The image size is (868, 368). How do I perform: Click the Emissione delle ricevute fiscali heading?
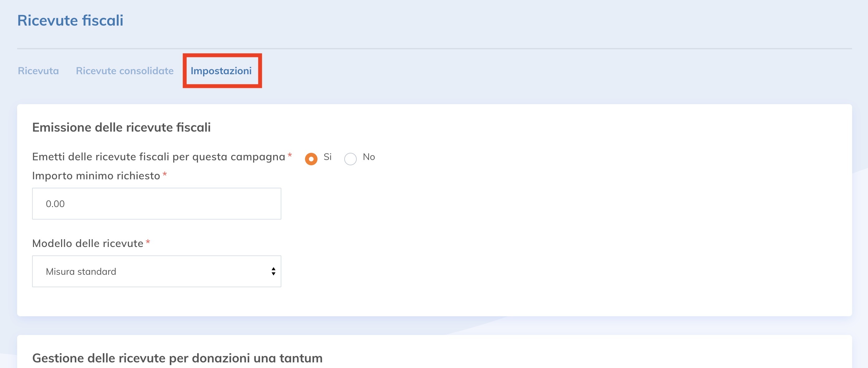121,127
